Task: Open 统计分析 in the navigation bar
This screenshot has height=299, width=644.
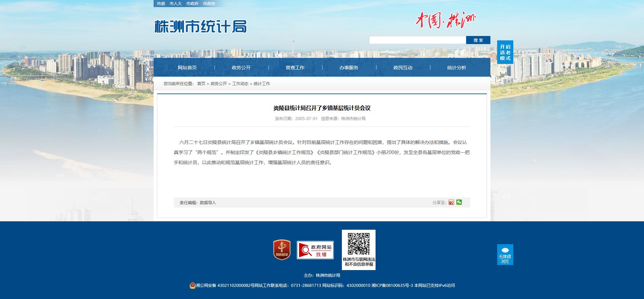Action: pos(456,68)
